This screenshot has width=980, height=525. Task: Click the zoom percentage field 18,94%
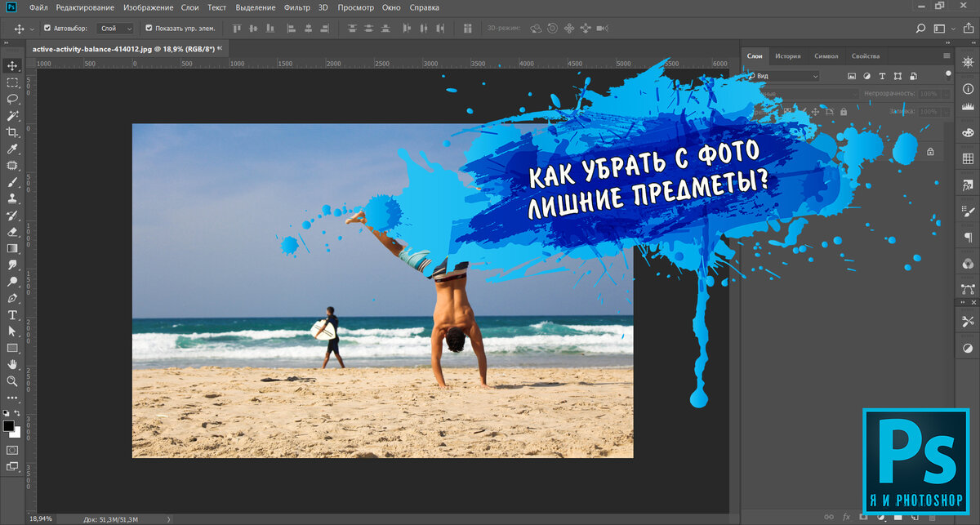point(40,518)
